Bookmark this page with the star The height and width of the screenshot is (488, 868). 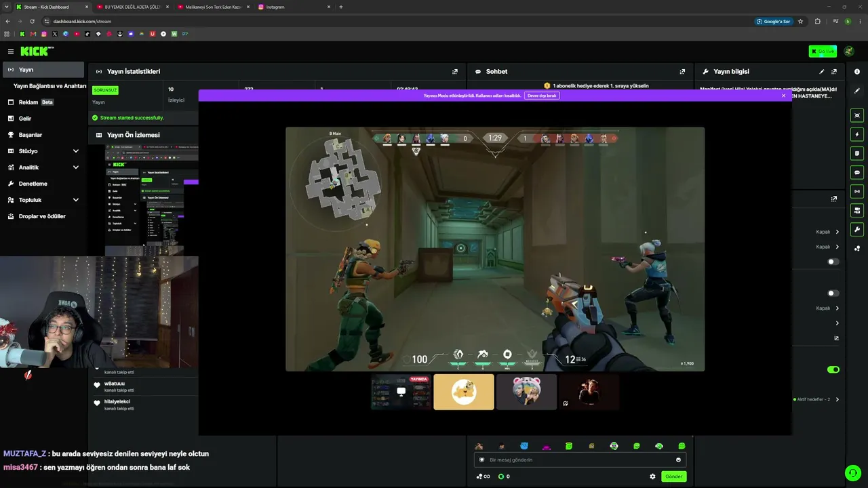click(x=800, y=21)
